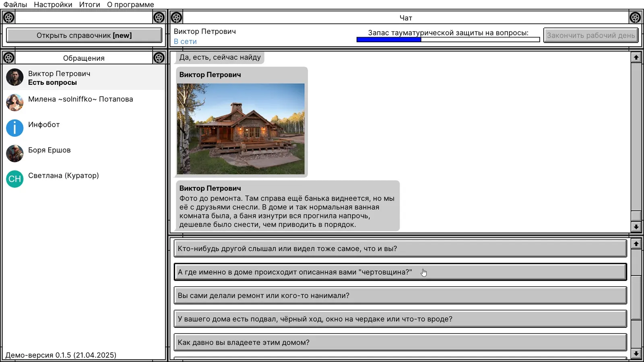Click thaumaturgic protection reserve progress bar

click(448, 39)
